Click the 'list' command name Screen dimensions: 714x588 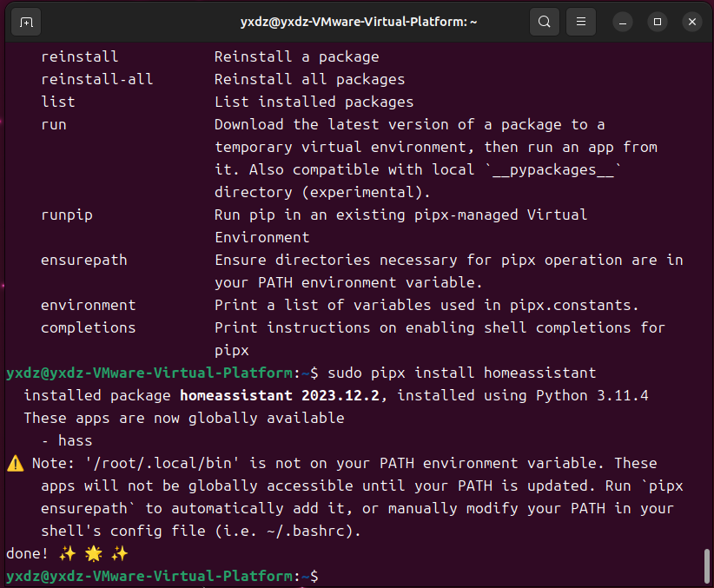click(x=58, y=102)
